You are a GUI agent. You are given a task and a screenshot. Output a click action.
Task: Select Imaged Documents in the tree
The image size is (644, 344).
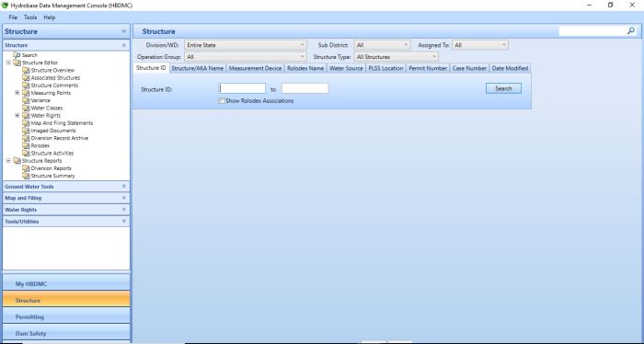coord(53,131)
